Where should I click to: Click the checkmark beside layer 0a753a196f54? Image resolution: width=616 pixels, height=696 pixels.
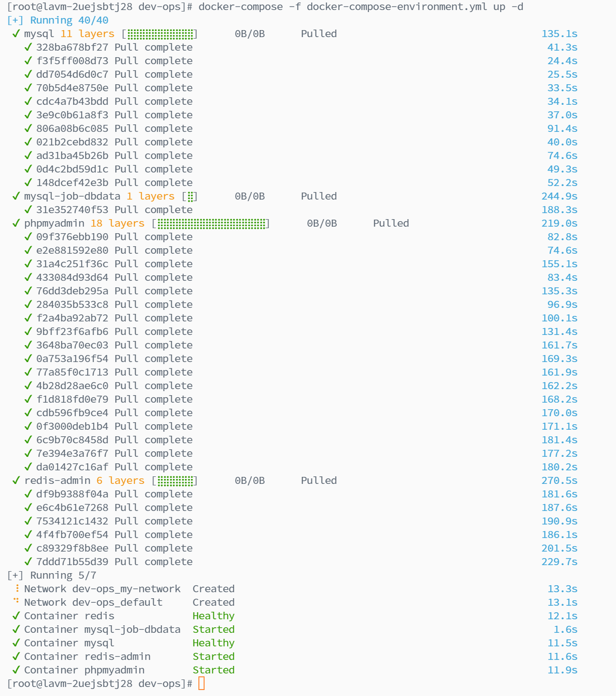[x=28, y=359]
